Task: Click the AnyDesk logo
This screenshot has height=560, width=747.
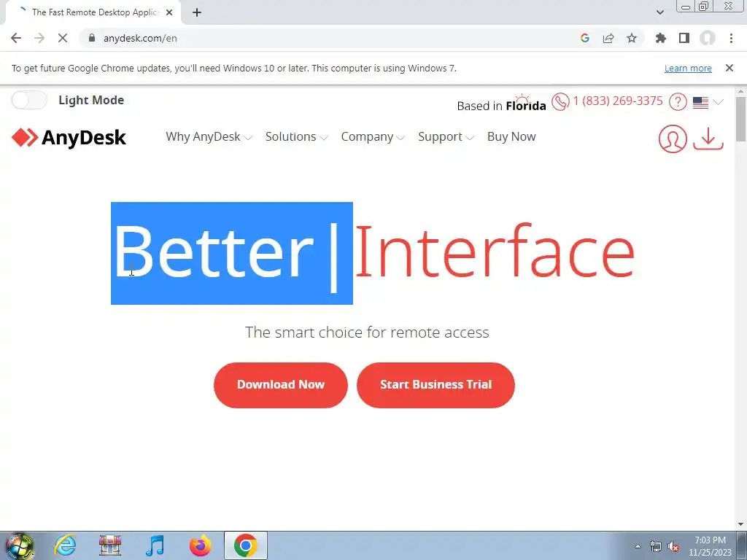Action: [x=69, y=138]
